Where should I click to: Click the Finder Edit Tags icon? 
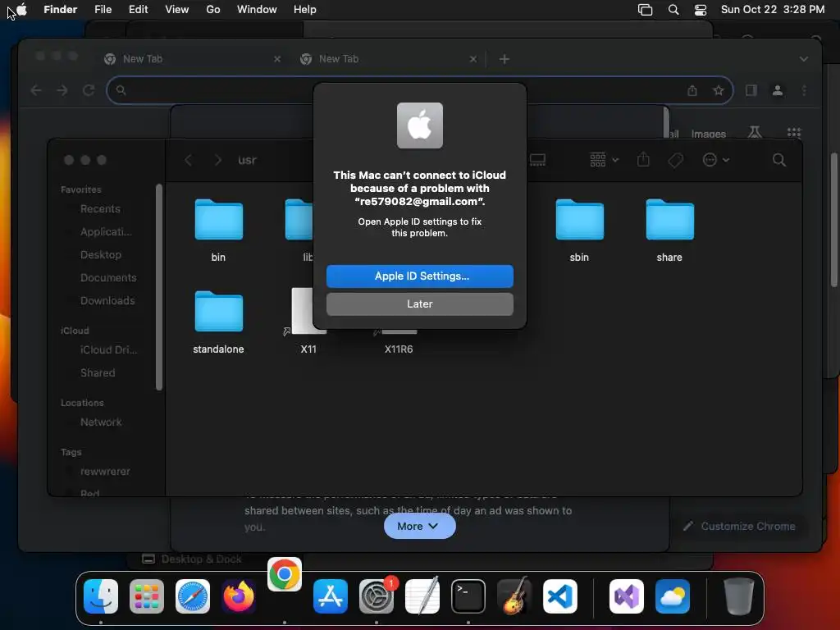(676, 160)
